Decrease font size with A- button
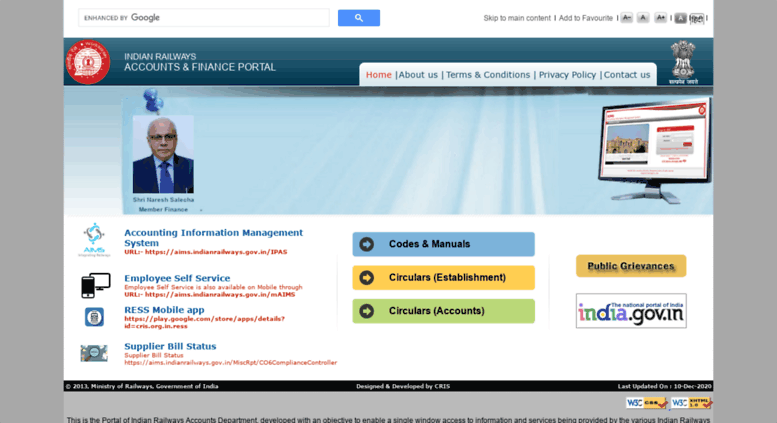The height and width of the screenshot is (423, 777). (x=627, y=18)
